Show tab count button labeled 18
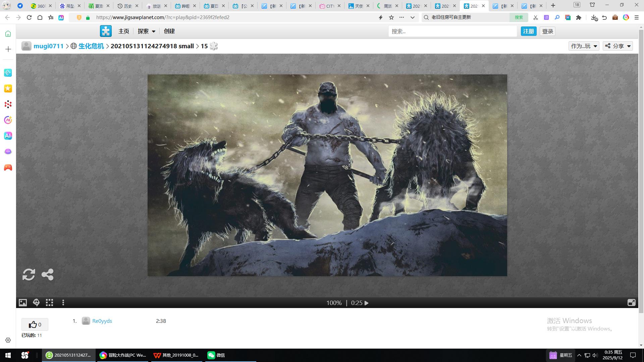644x362 pixels. [x=577, y=5]
